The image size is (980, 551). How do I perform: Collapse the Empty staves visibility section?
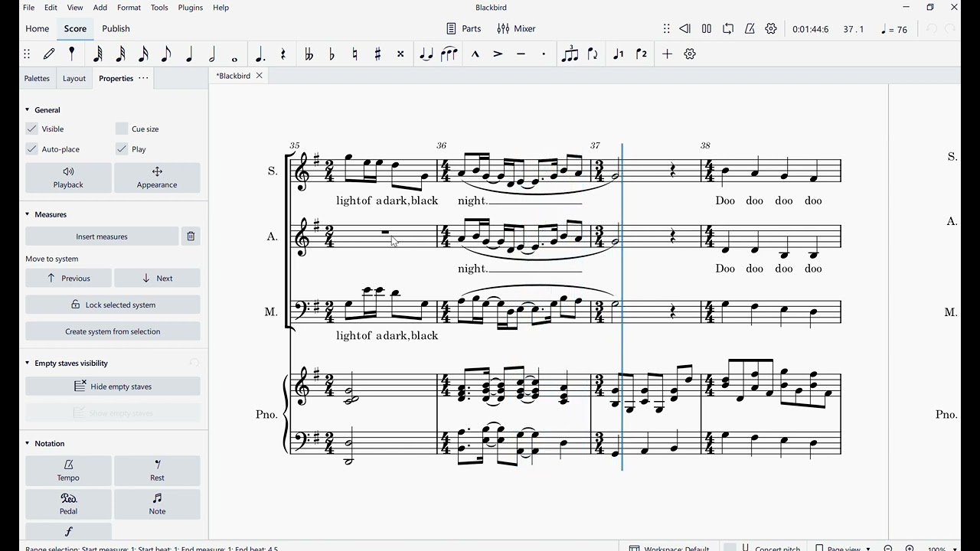(28, 364)
